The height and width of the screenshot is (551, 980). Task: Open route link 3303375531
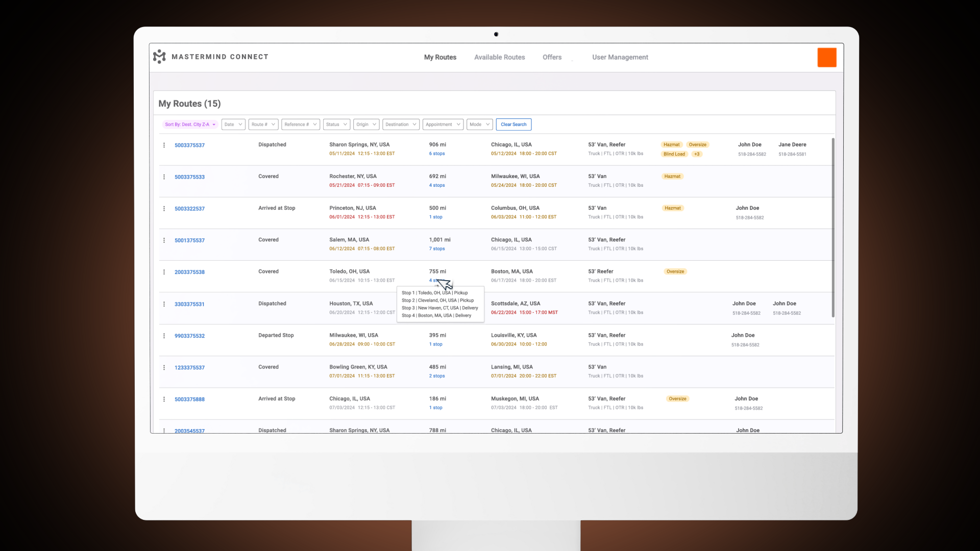coord(189,304)
